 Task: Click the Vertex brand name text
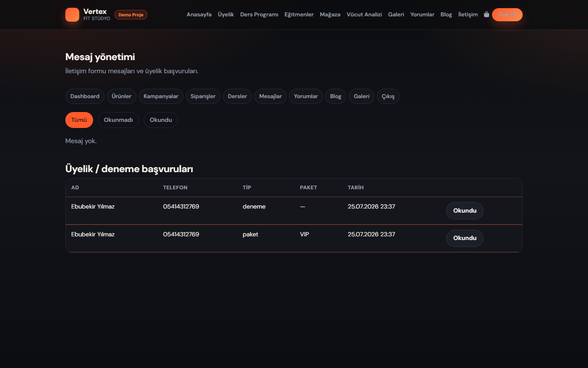(95, 11)
